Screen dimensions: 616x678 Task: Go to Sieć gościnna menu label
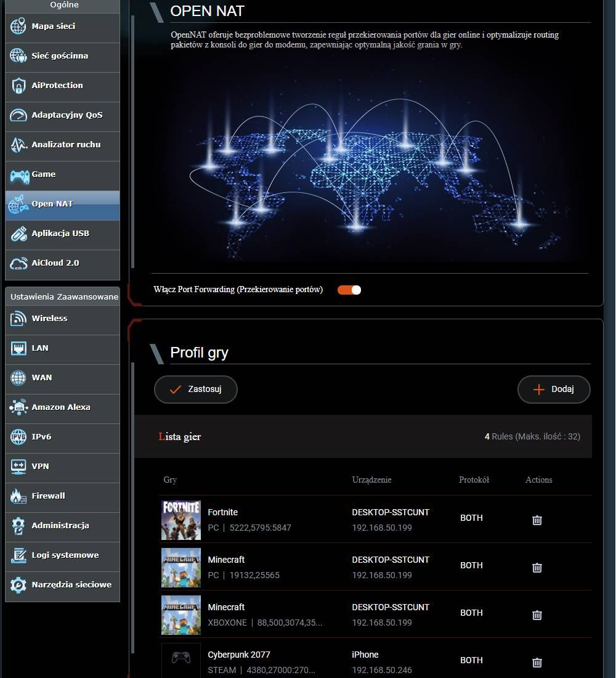click(x=60, y=55)
